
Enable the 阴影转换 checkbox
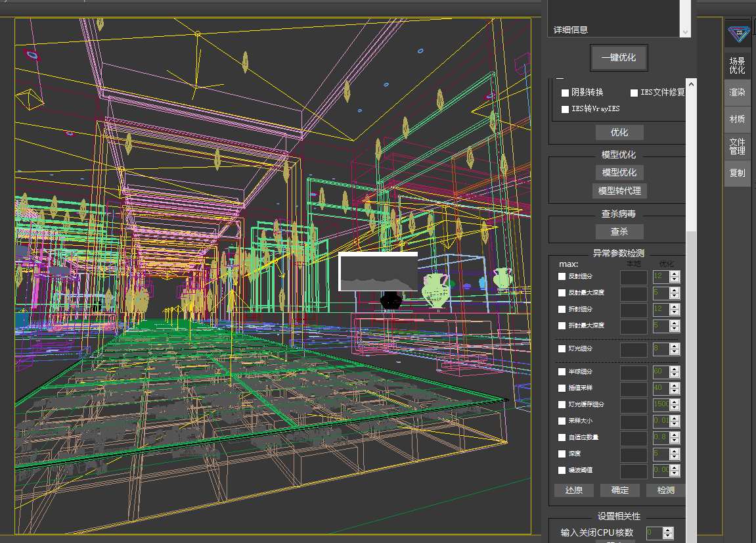click(565, 93)
